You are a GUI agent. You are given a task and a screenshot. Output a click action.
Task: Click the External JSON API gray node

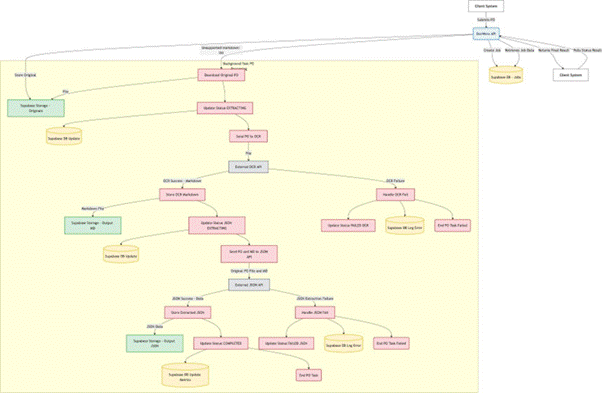(x=249, y=285)
